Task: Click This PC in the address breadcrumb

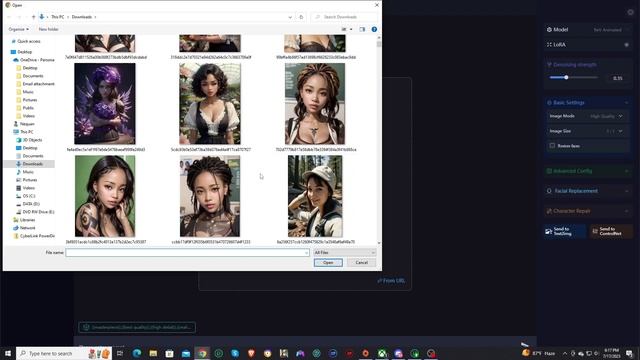Action: tap(58, 17)
